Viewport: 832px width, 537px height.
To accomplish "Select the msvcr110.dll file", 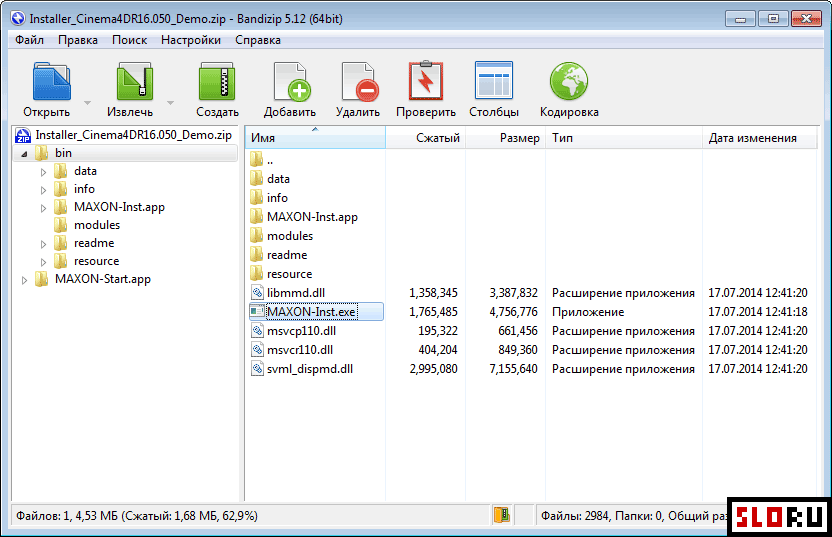I will point(292,350).
